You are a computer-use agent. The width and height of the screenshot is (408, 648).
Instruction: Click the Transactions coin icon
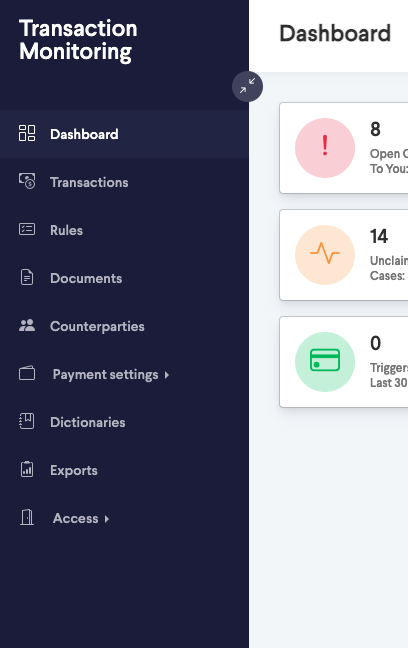tap(27, 181)
